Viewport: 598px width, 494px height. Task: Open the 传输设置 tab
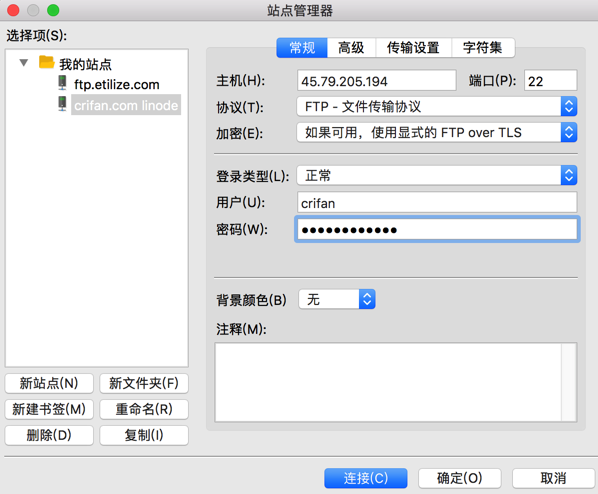(x=413, y=48)
